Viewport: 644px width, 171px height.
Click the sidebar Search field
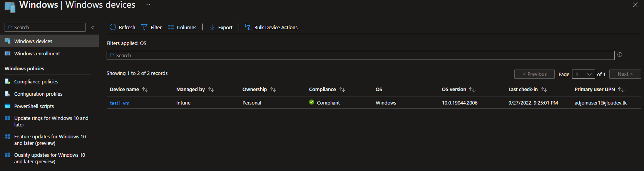click(45, 27)
